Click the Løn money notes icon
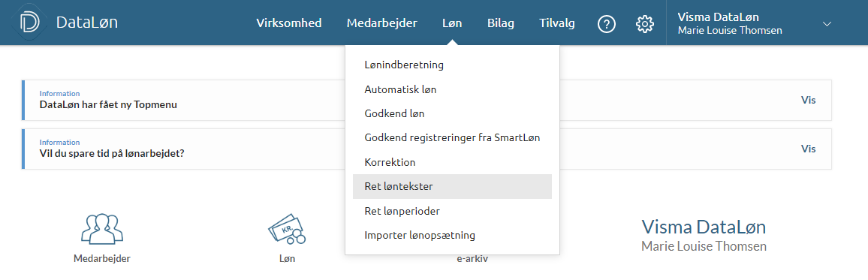This screenshot has height=280, width=868. (287, 228)
